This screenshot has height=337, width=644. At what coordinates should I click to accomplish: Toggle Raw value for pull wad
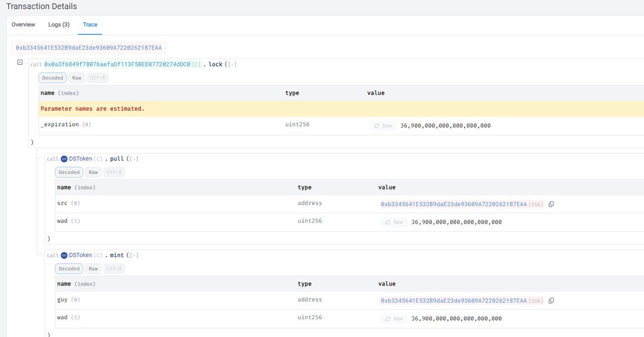tap(394, 222)
